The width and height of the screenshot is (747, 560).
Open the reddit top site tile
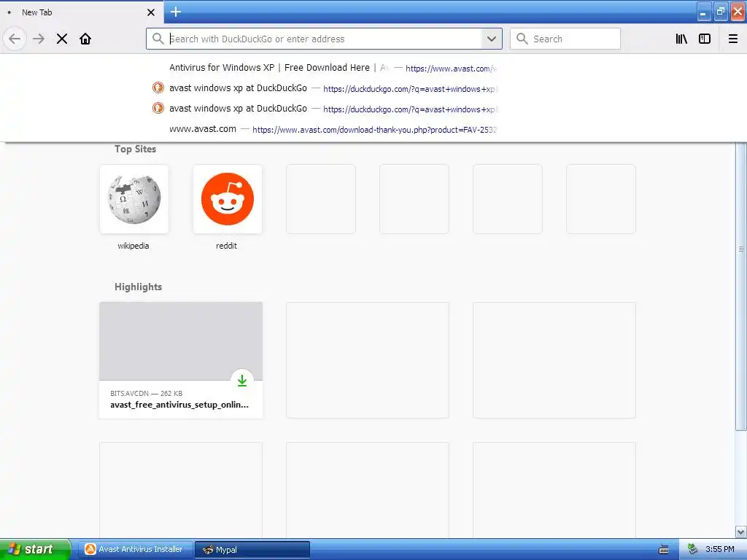pos(228,199)
